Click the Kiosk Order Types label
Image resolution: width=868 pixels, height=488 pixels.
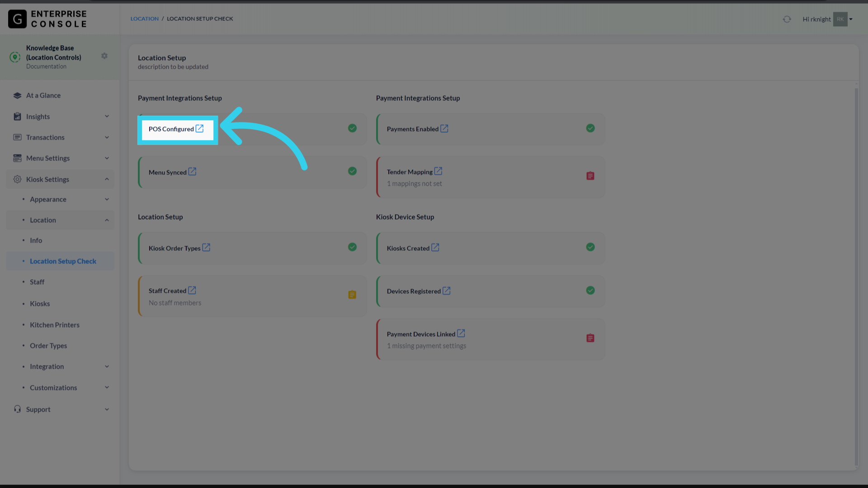(x=175, y=249)
